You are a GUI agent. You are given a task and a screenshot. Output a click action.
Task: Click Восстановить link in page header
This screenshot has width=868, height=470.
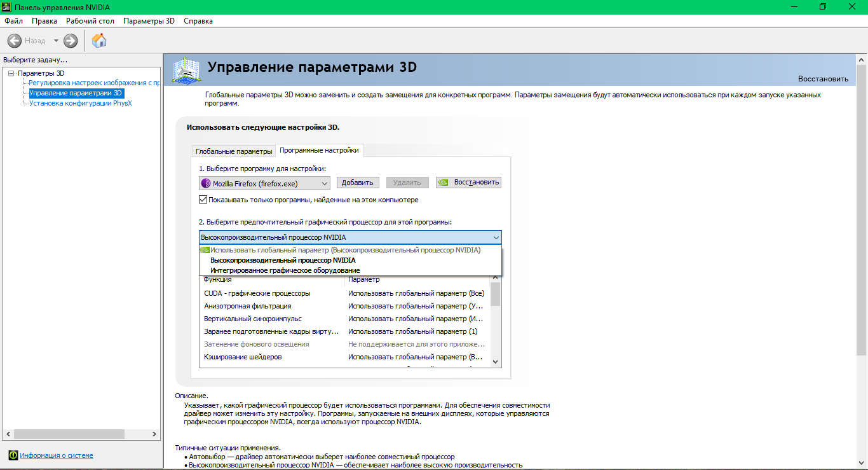[823, 79]
